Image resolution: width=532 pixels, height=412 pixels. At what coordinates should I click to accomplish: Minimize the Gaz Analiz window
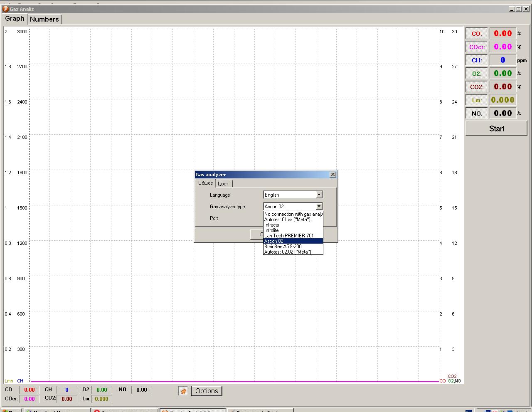coord(511,9)
